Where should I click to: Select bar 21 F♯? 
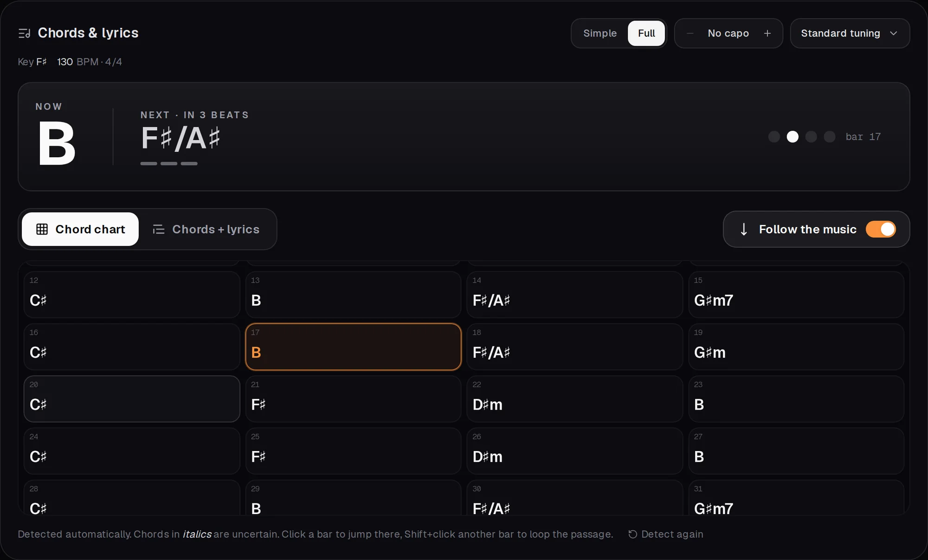coord(353,399)
